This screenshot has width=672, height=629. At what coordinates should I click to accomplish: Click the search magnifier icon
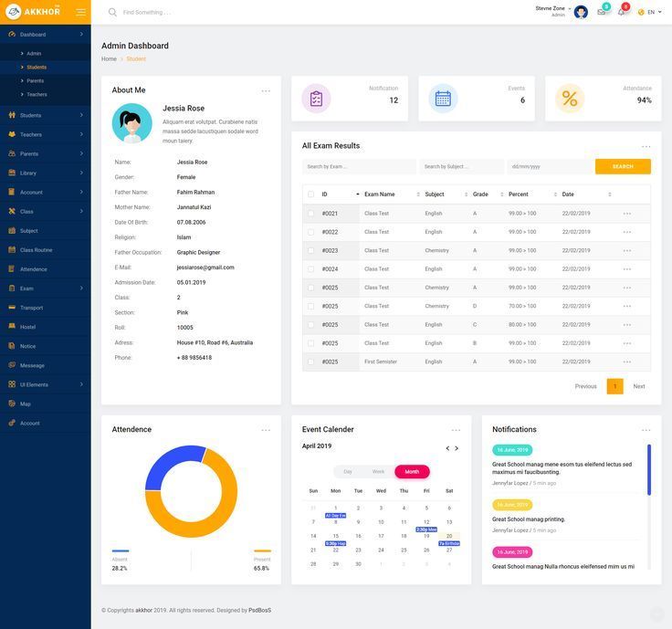point(112,12)
